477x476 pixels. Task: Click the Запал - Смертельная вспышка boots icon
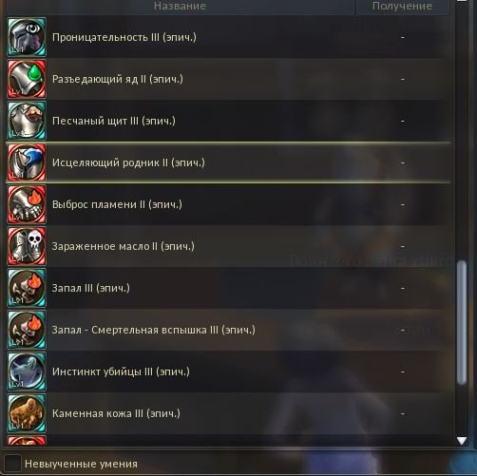pos(27,330)
